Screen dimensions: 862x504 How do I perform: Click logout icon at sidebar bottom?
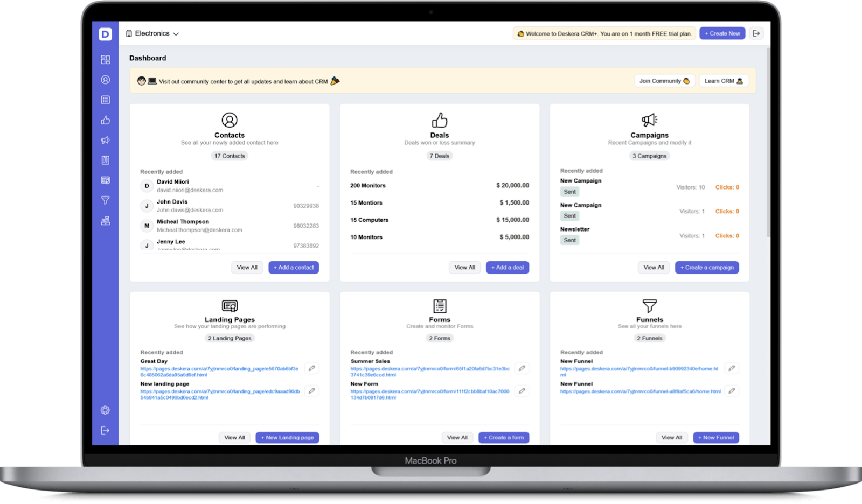point(106,430)
